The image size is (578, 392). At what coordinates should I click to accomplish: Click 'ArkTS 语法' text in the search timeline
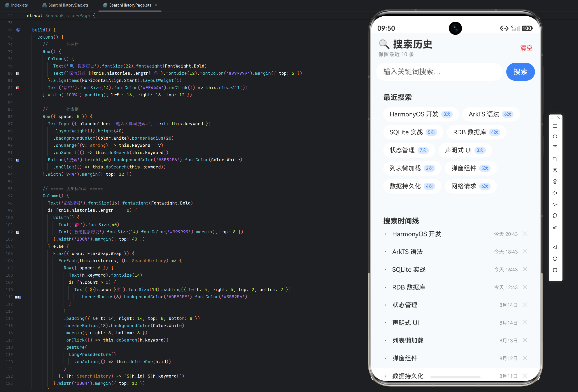tap(407, 252)
